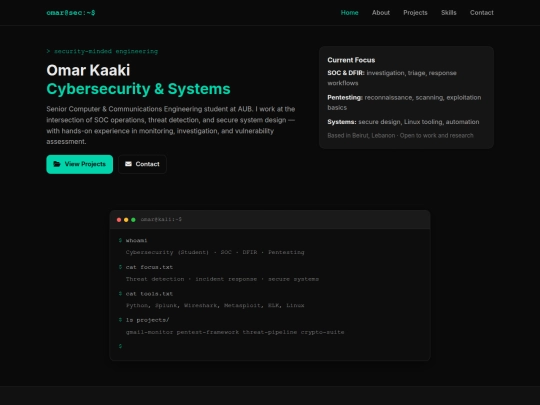
Task: Jump to the Skills section
Action: coord(448,13)
